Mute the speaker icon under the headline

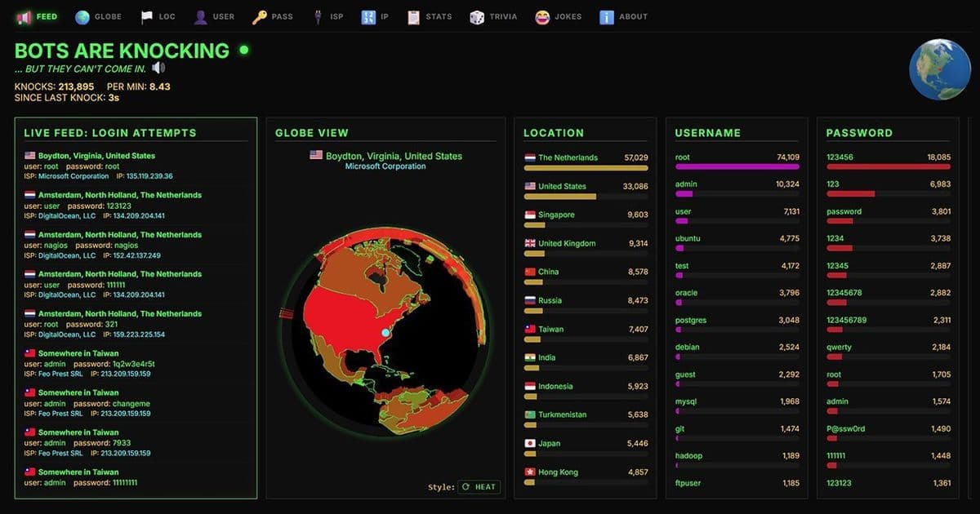(x=158, y=68)
